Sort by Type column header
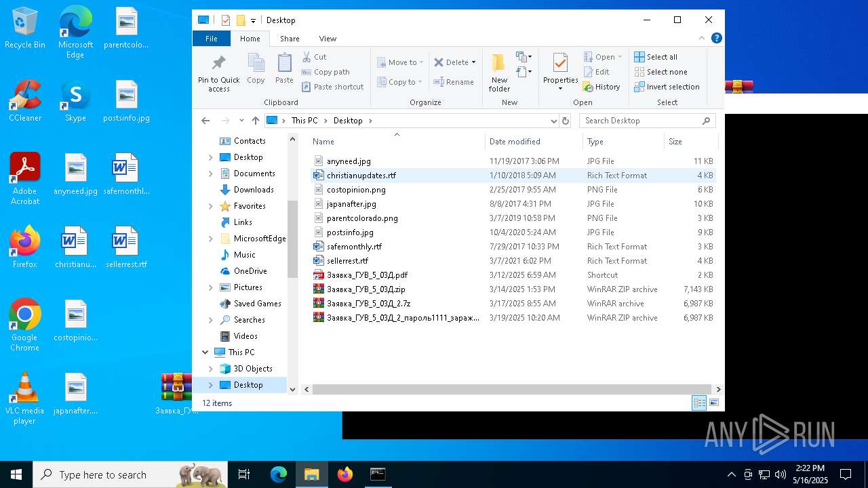 623,142
